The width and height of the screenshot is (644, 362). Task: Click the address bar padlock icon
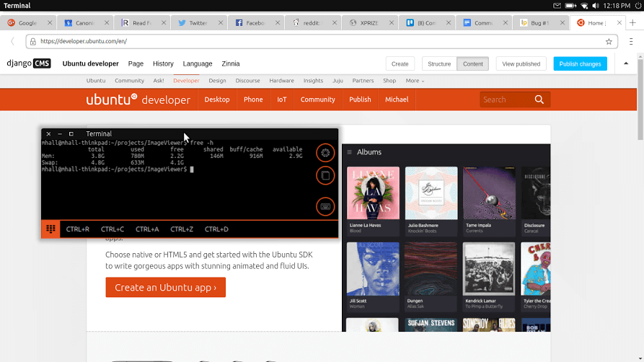(33, 41)
